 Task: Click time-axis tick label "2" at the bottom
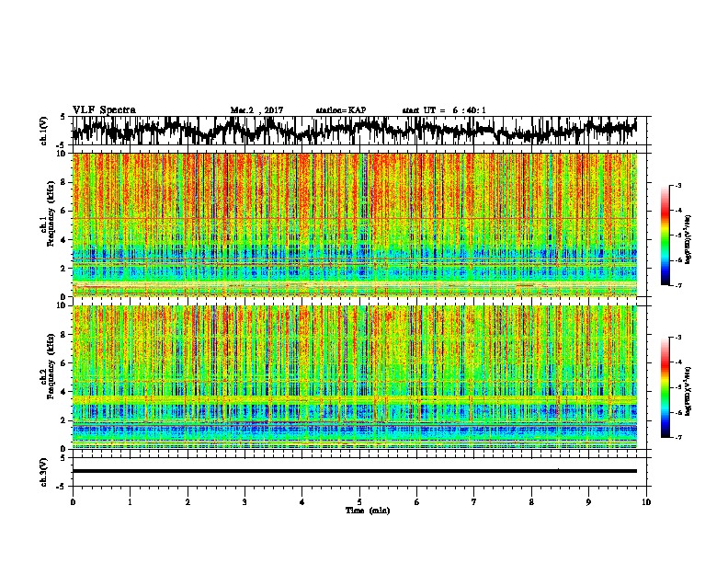click(188, 502)
